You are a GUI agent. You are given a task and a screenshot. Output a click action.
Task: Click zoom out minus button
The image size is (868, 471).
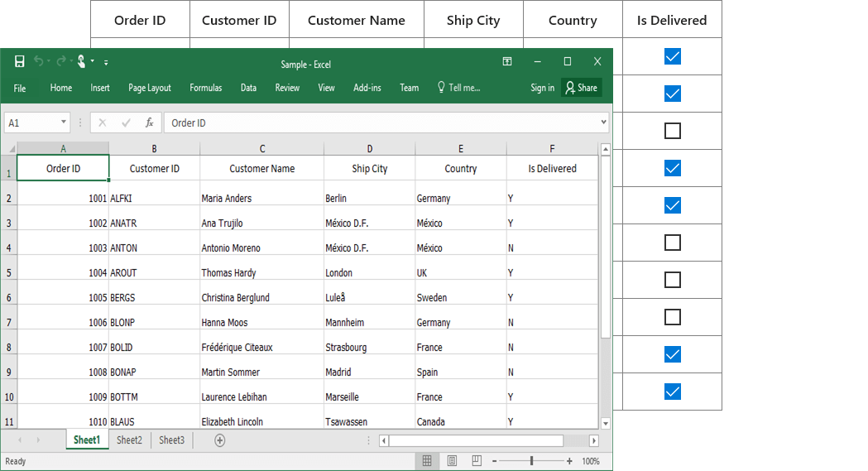494,460
